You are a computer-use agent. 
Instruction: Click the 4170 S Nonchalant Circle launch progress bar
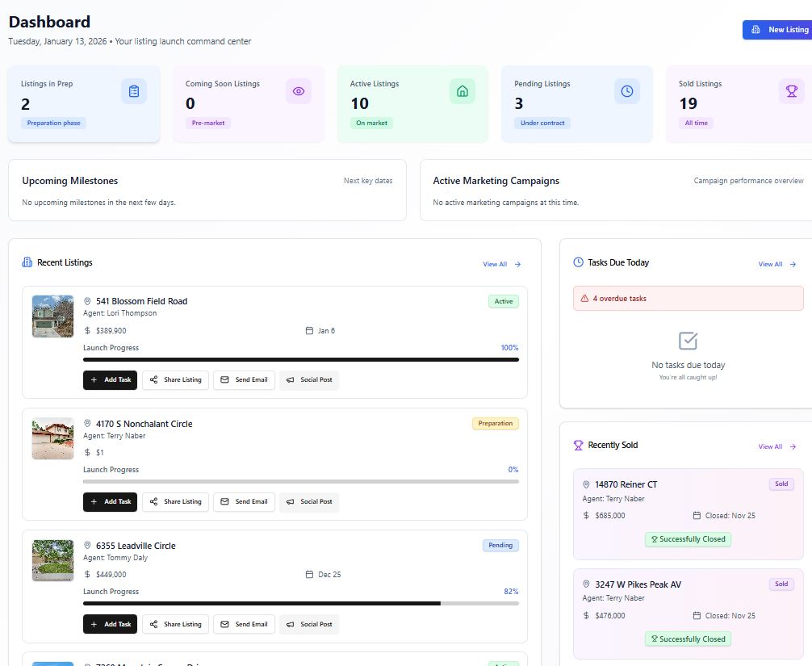pyautogui.click(x=301, y=481)
